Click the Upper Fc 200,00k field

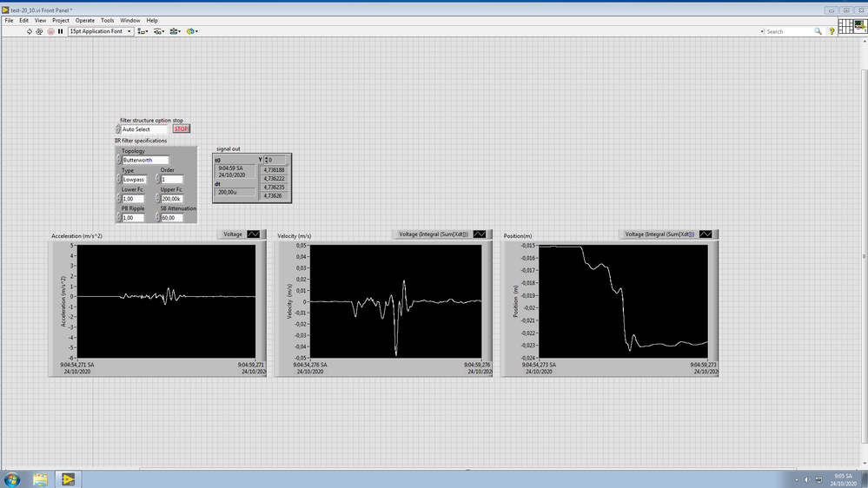[x=172, y=199]
